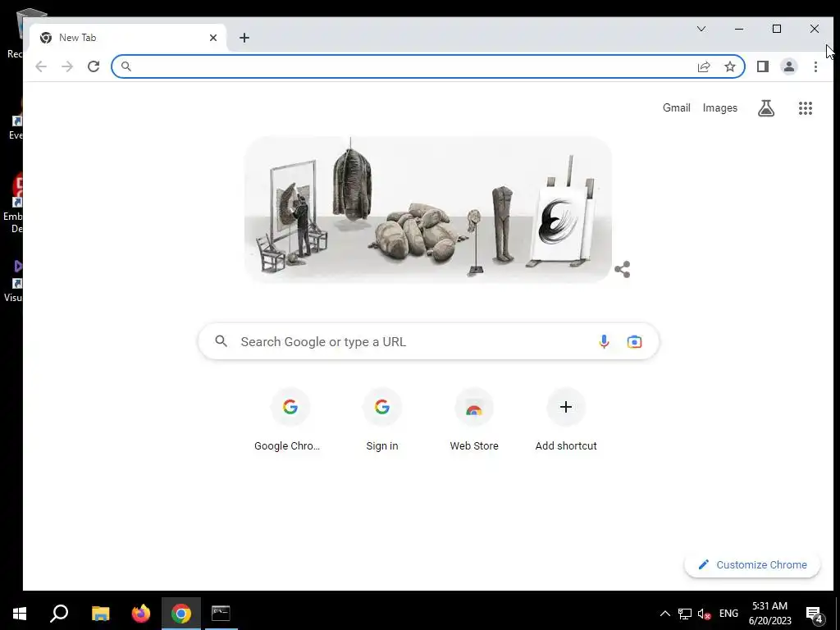The width and height of the screenshot is (840, 630).
Task: Open the Windows Start menu
Action: click(x=20, y=614)
